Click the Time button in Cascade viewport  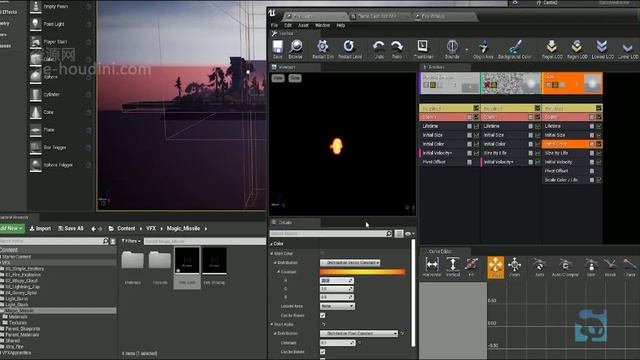[295, 78]
